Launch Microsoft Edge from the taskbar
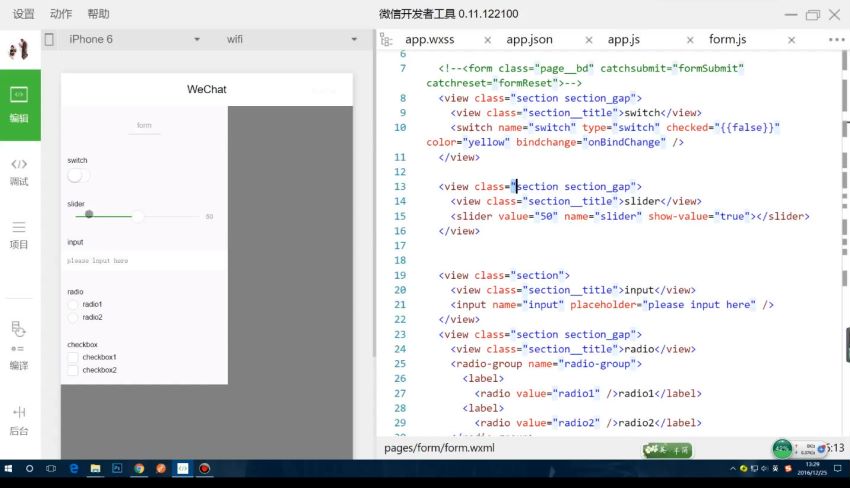The width and height of the screenshot is (850, 488). 74,468
